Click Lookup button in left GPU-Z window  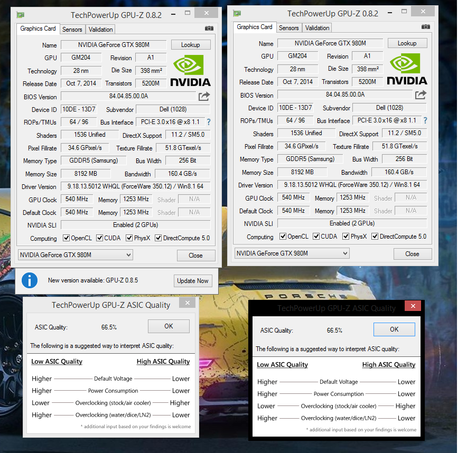click(x=191, y=45)
